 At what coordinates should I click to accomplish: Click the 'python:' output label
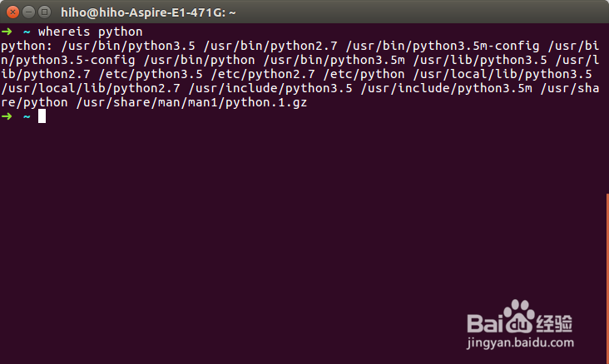pos(27,46)
